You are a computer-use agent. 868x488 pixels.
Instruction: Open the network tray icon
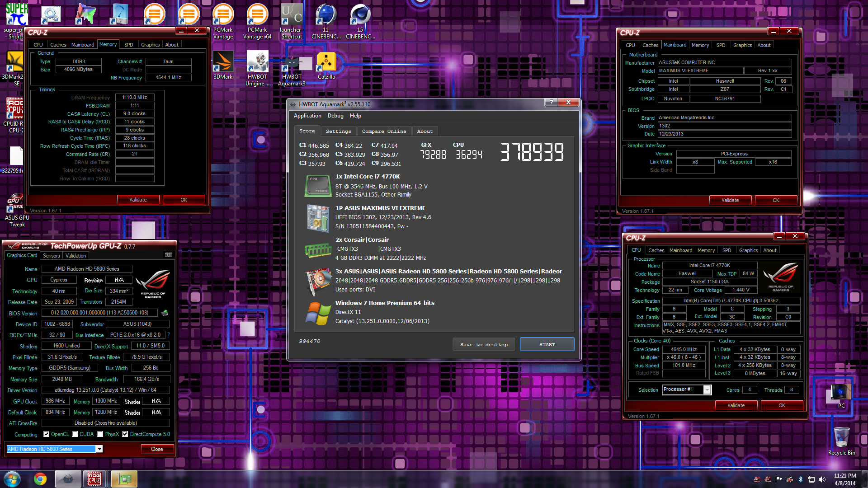pos(811,479)
